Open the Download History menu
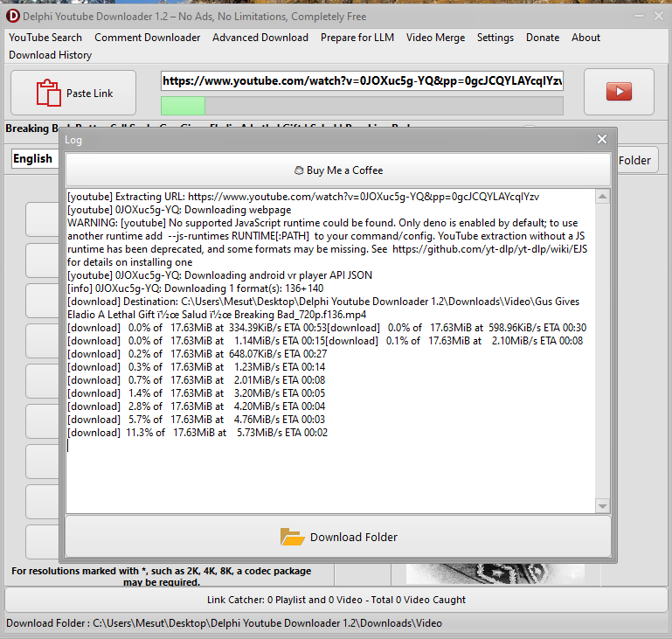 [x=51, y=55]
